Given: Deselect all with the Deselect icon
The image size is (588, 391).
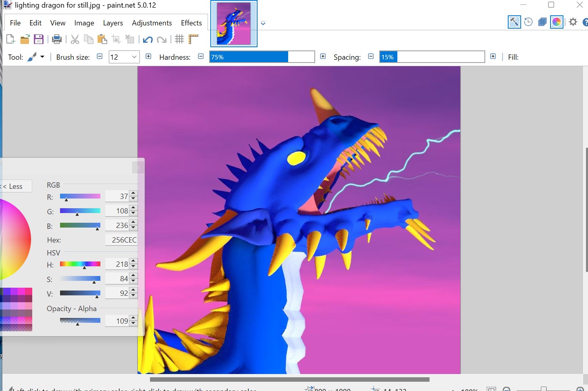Looking at the screenshot, I should pos(130,39).
